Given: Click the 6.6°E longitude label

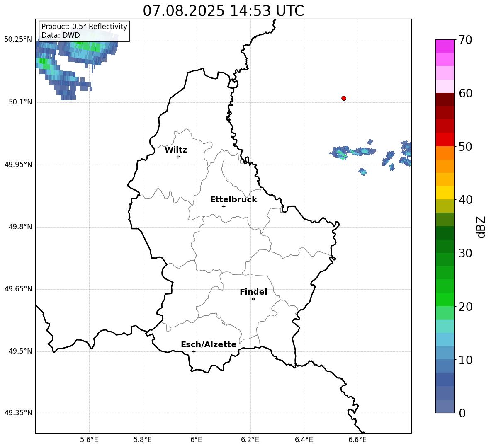Looking at the screenshot, I should coord(357,440).
